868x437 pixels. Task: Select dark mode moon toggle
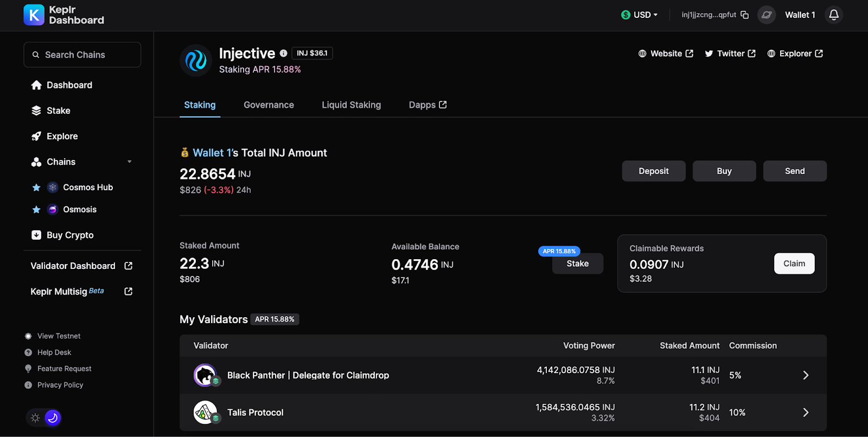click(53, 417)
